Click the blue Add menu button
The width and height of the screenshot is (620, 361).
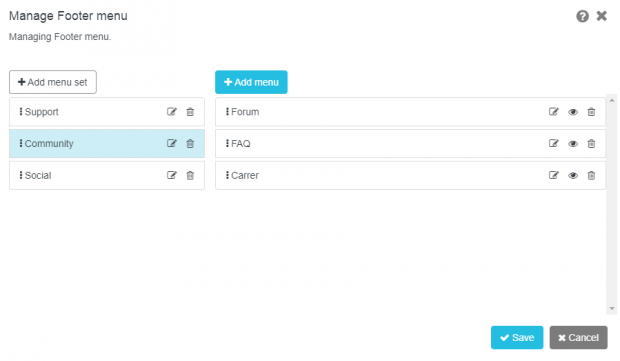(x=251, y=82)
